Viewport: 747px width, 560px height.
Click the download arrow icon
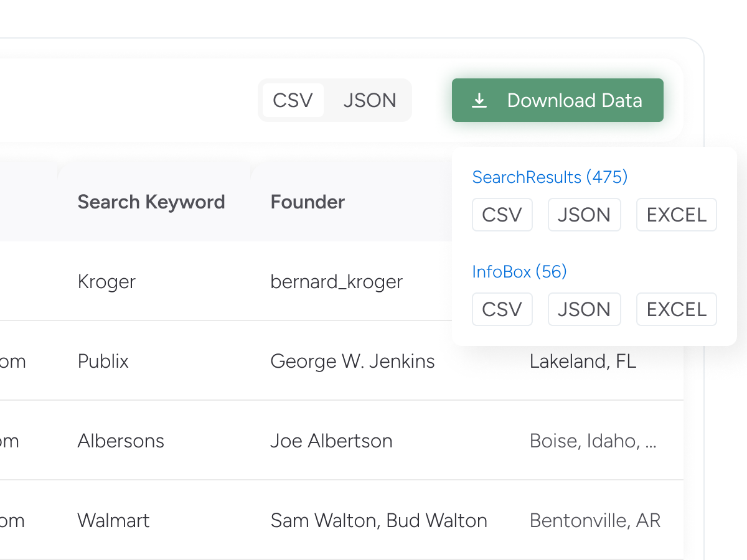tap(479, 100)
